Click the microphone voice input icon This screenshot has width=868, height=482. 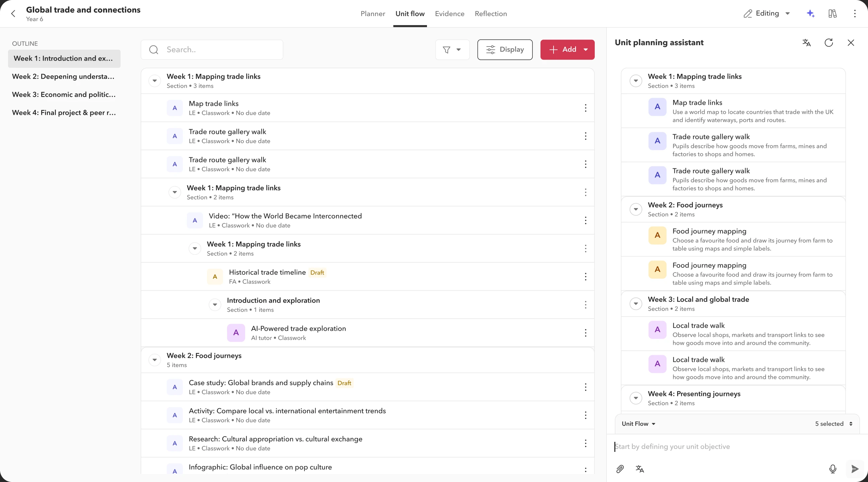click(833, 469)
